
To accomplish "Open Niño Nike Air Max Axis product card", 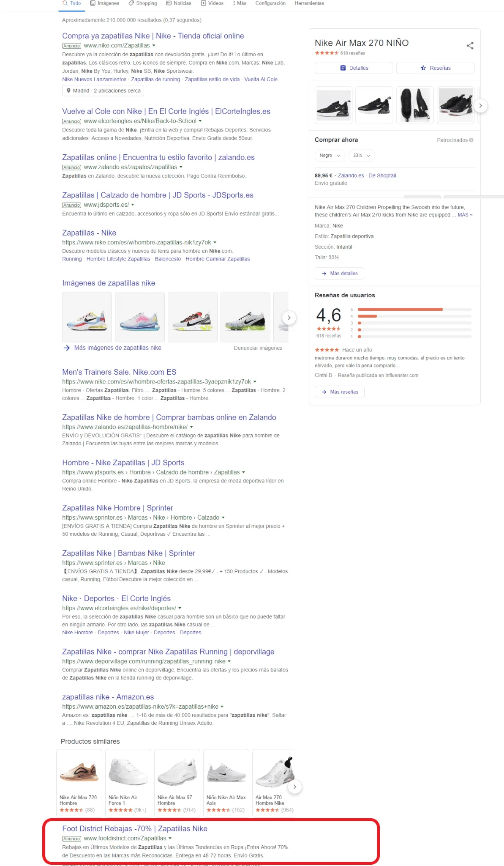I will [226, 783].
